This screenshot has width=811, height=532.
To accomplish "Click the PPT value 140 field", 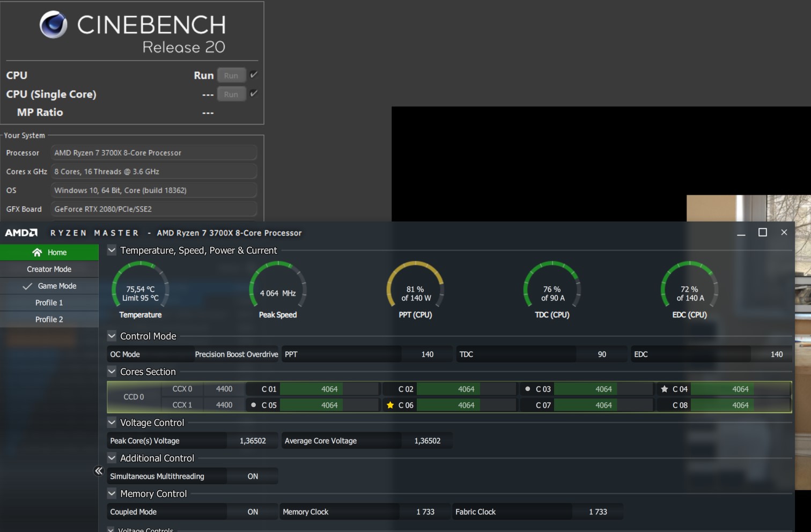I will 427,354.
